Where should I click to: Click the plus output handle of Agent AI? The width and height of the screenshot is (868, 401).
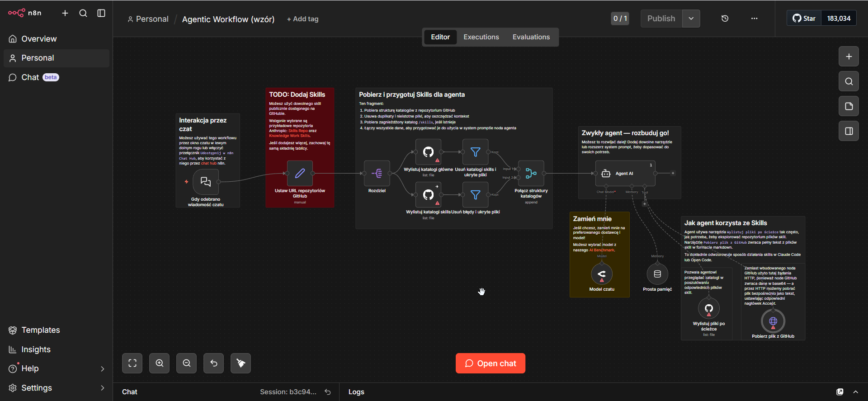tap(673, 173)
